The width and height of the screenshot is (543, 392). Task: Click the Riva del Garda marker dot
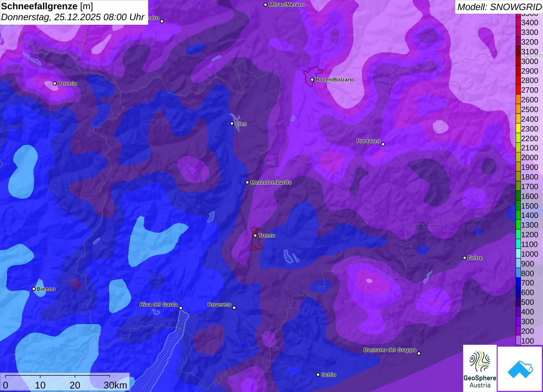(181, 308)
